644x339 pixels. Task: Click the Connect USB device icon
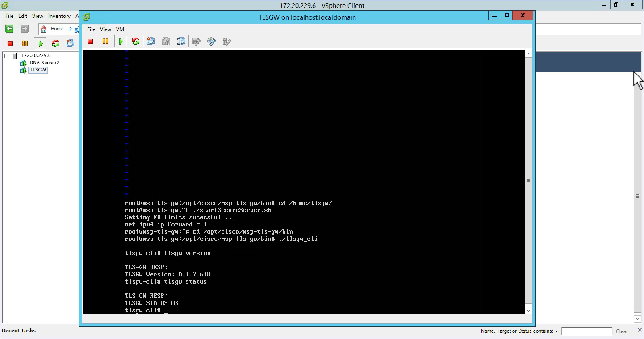click(x=227, y=41)
